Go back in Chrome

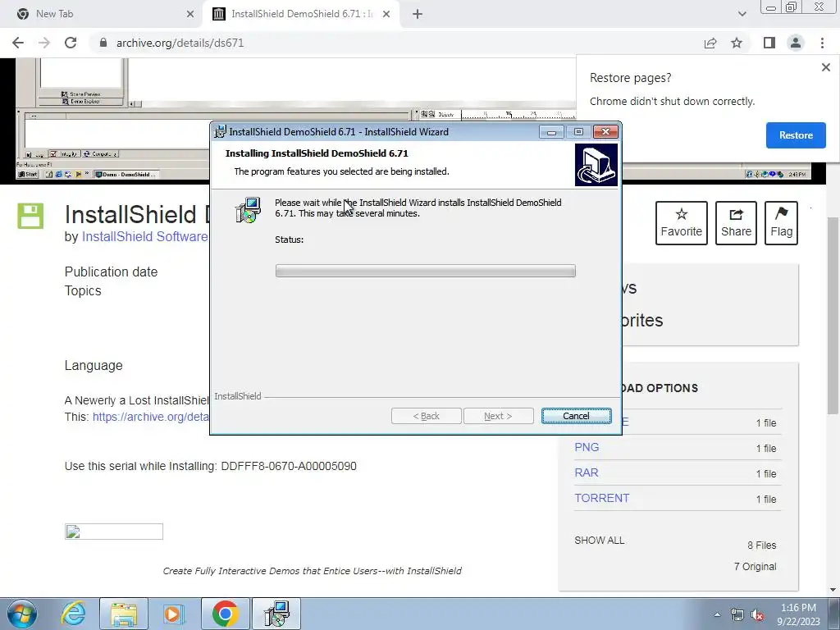18,43
